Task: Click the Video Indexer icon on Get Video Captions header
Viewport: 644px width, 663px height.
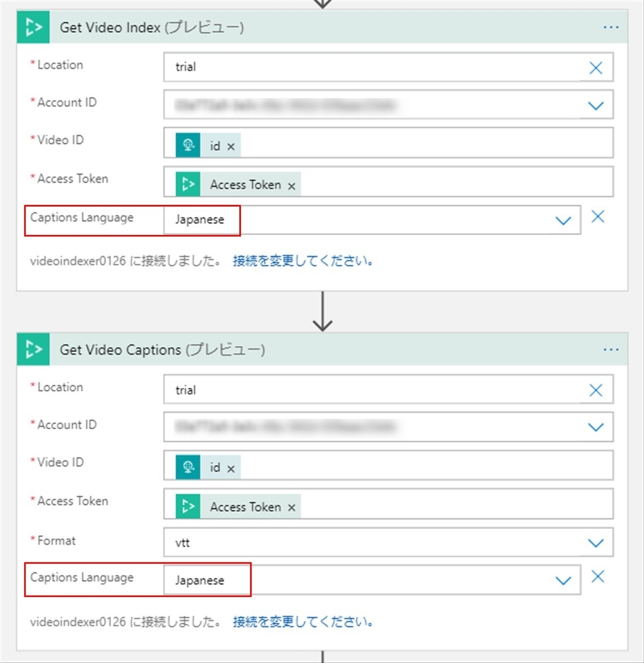Action: 33,349
